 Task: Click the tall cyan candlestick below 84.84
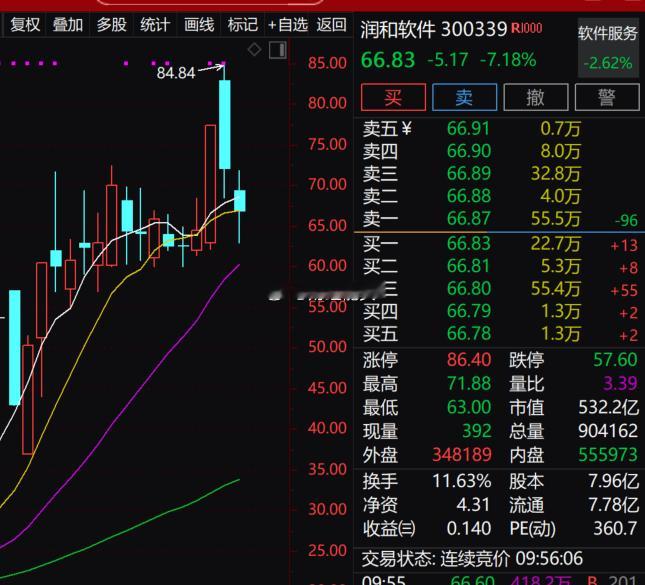225,124
